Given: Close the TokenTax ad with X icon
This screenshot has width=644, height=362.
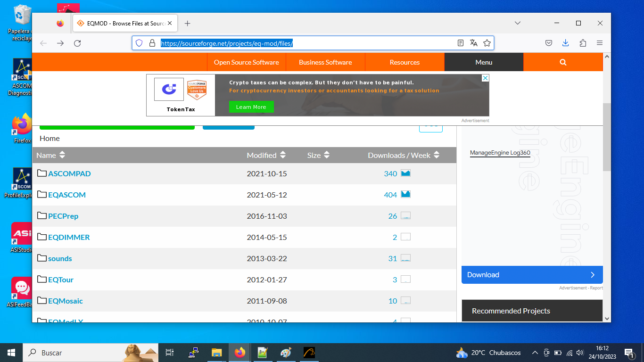Looking at the screenshot, I should (485, 78).
